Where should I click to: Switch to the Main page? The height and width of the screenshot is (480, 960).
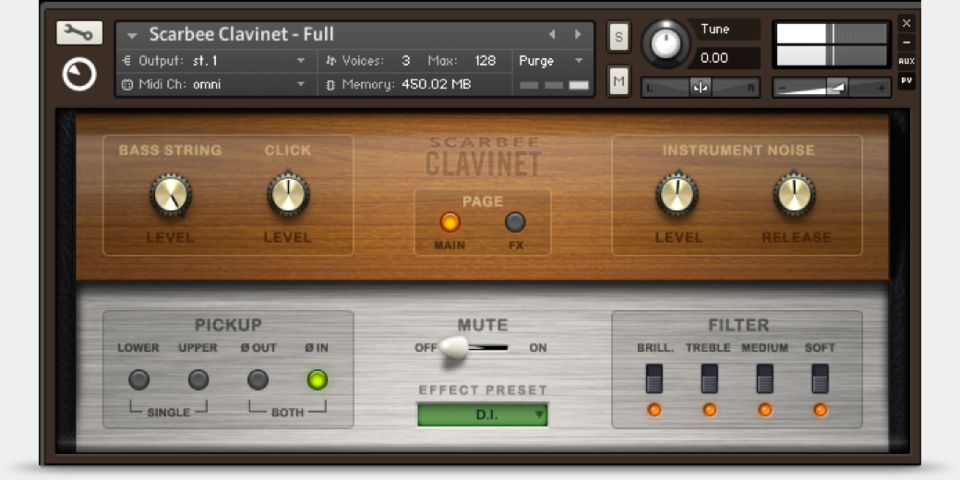[x=450, y=222]
